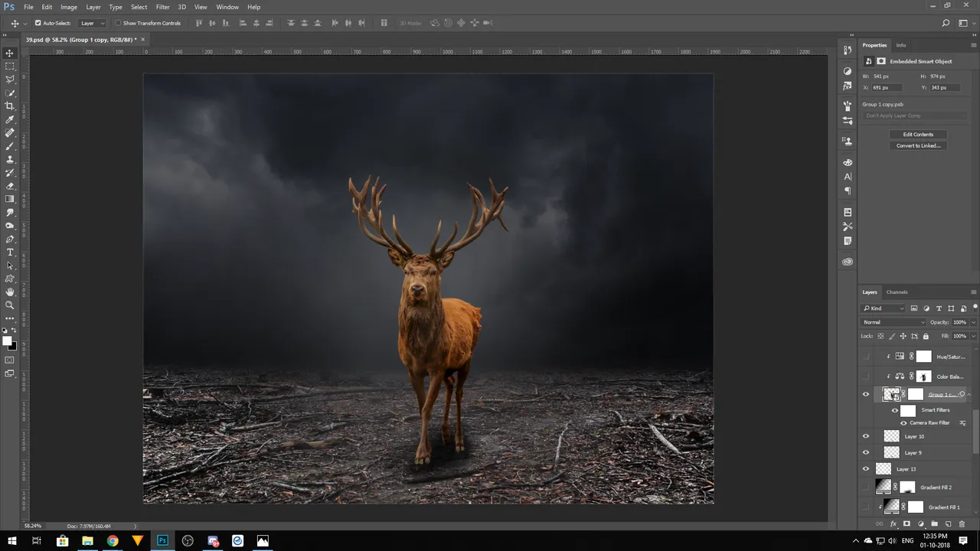Select the Crop tool
The height and width of the screenshot is (551, 980).
[10, 106]
